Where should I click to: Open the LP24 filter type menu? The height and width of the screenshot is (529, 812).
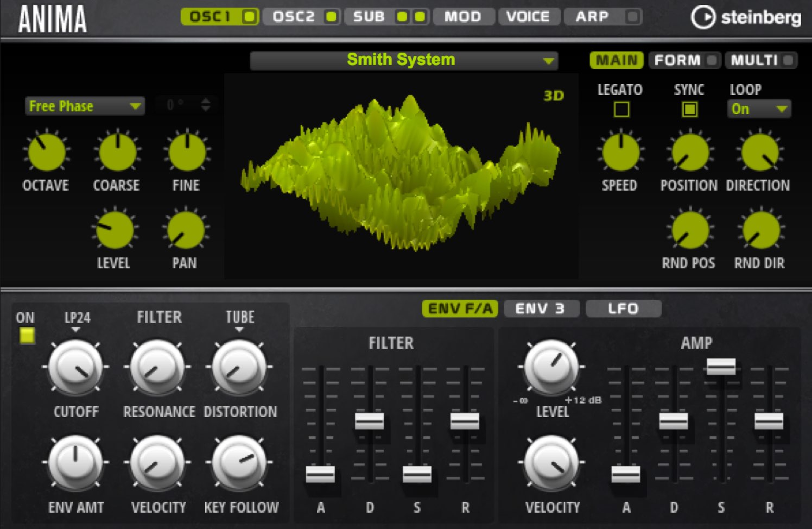click(77, 320)
